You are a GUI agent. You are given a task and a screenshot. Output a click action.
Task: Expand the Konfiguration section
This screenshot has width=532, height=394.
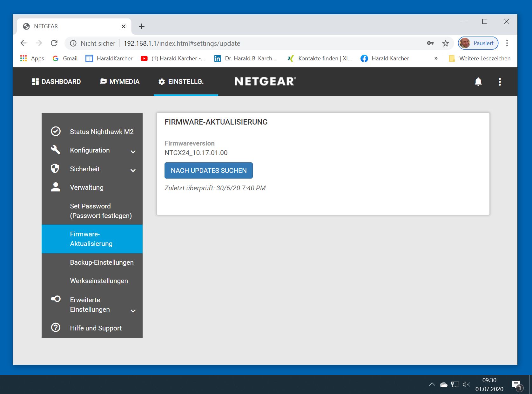point(133,152)
